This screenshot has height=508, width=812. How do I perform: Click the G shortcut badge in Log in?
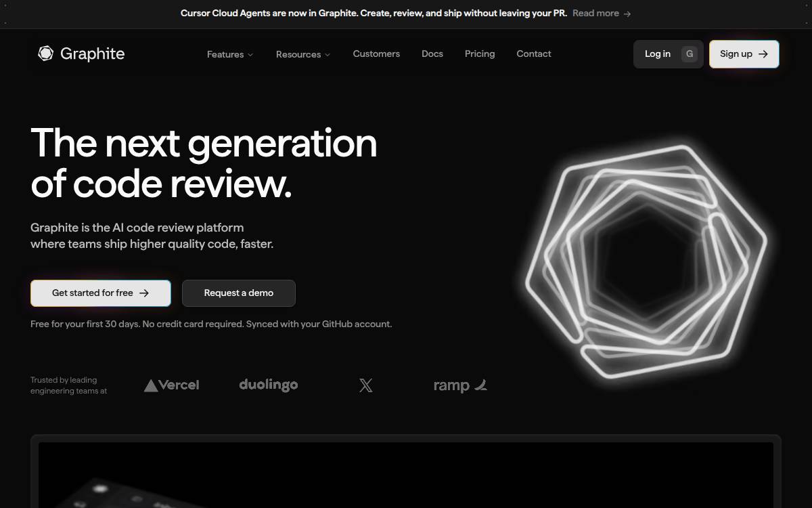coord(690,54)
